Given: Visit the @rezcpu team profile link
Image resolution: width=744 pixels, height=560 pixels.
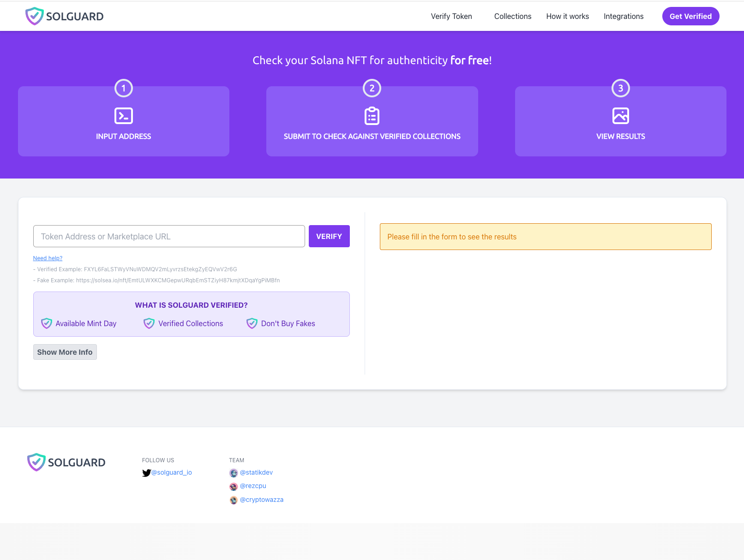Looking at the screenshot, I should (x=253, y=486).
